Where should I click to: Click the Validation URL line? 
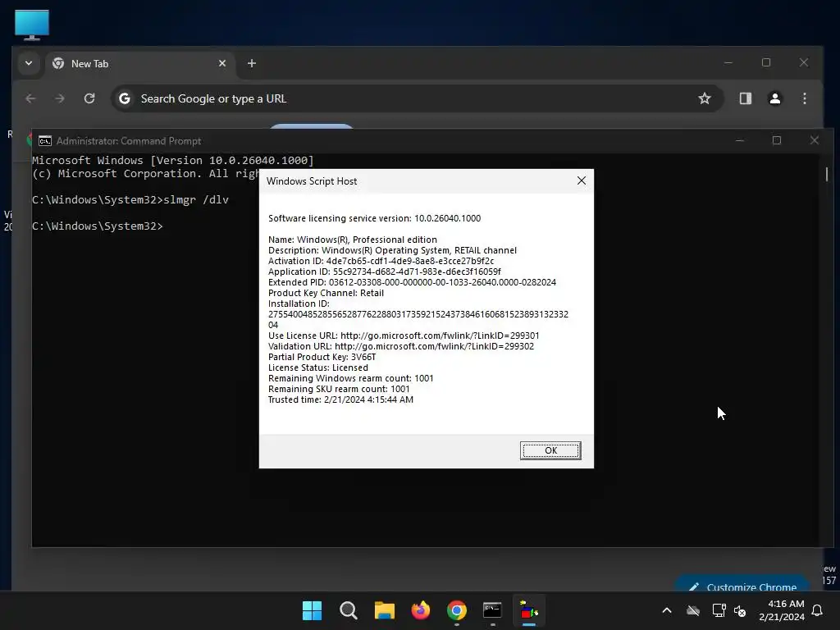[x=401, y=347]
